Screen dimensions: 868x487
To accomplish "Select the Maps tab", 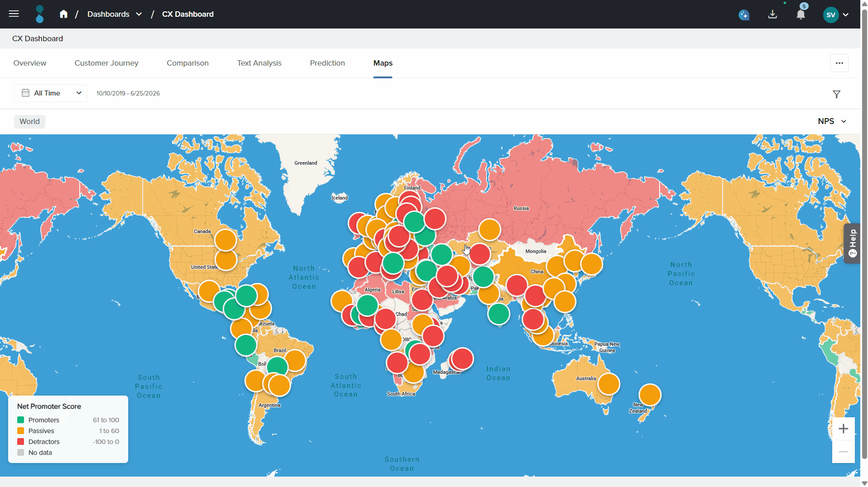I will [383, 63].
